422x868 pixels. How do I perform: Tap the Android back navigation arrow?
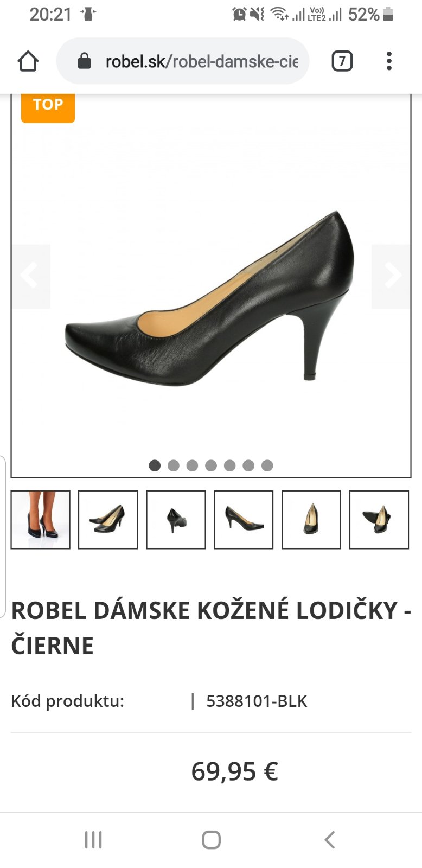click(329, 840)
